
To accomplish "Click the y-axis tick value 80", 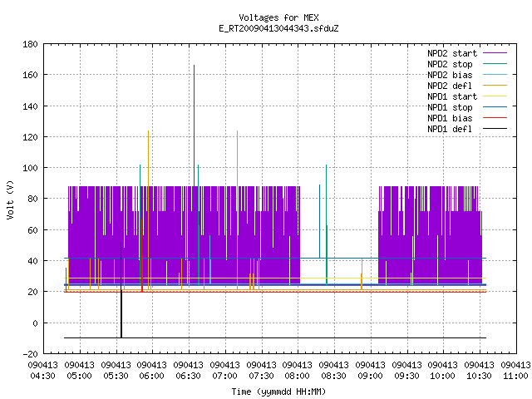I will click(32, 199).
